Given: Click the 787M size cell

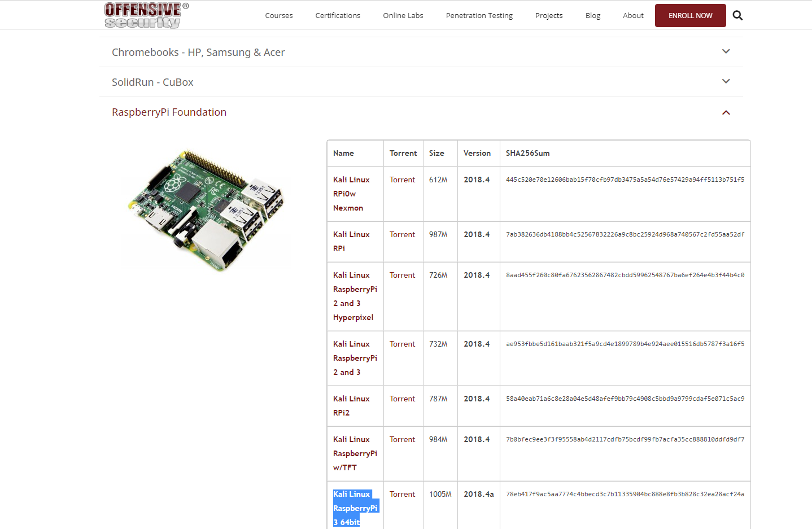Looking at the screenshot, I should pos(438,399).
